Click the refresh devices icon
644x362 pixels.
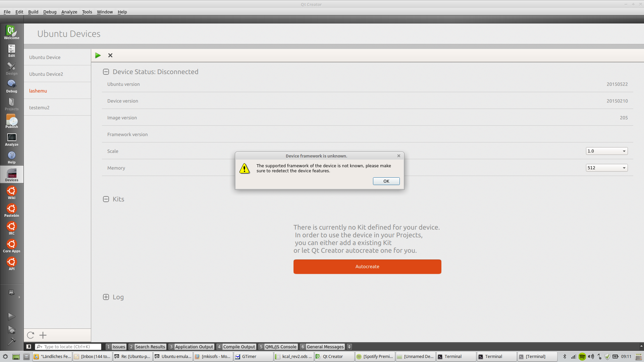click(31, 335)
